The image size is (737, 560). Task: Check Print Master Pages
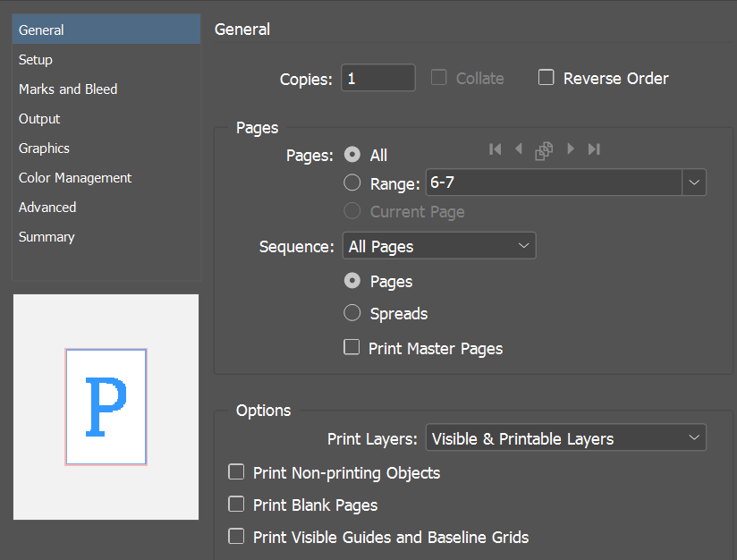(x=352, y=347)
